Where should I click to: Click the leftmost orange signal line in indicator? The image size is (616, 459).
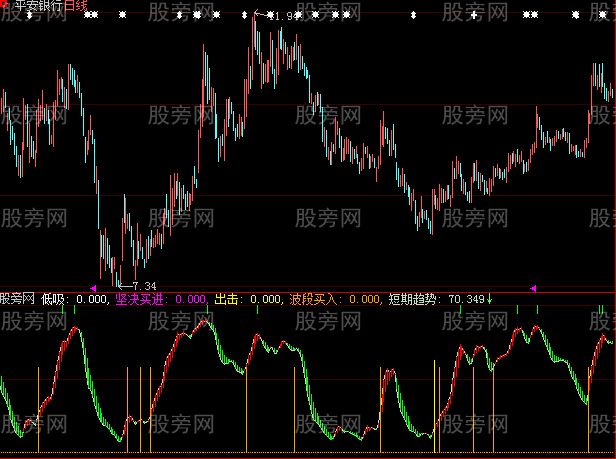click(38, 408)
